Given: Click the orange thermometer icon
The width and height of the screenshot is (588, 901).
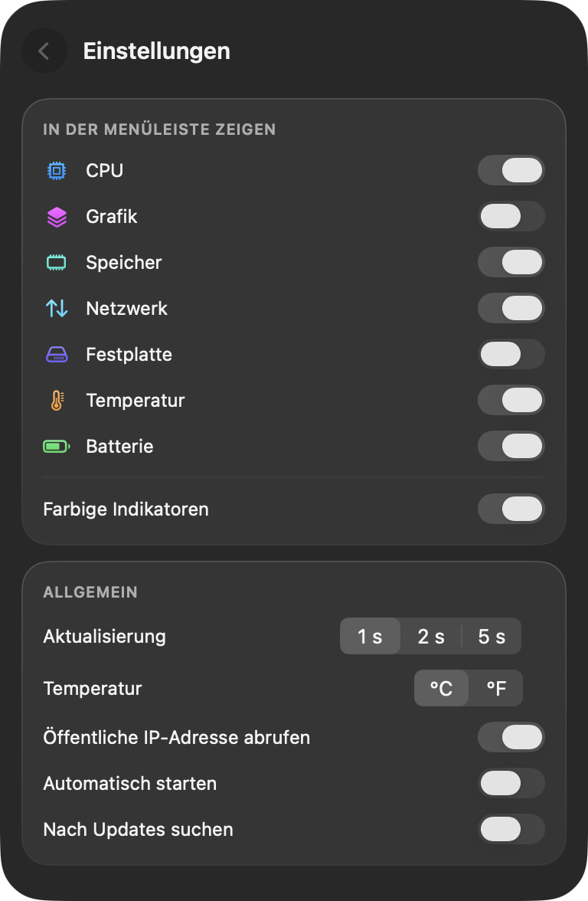Looking at the screenshot, I should click(x=57, y=401).
